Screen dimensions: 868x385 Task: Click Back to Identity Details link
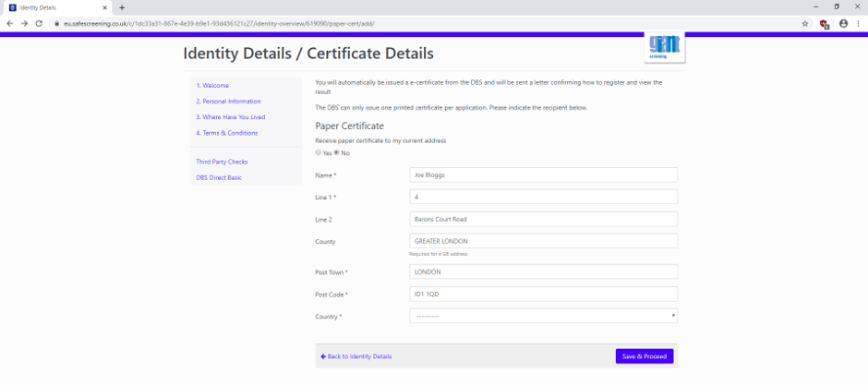356,356
